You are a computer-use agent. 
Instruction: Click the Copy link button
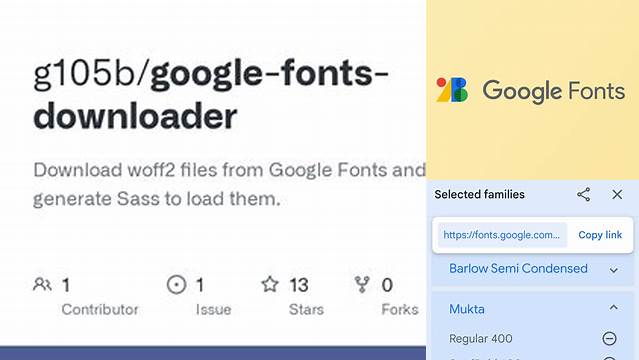click(x=600, y=235)
